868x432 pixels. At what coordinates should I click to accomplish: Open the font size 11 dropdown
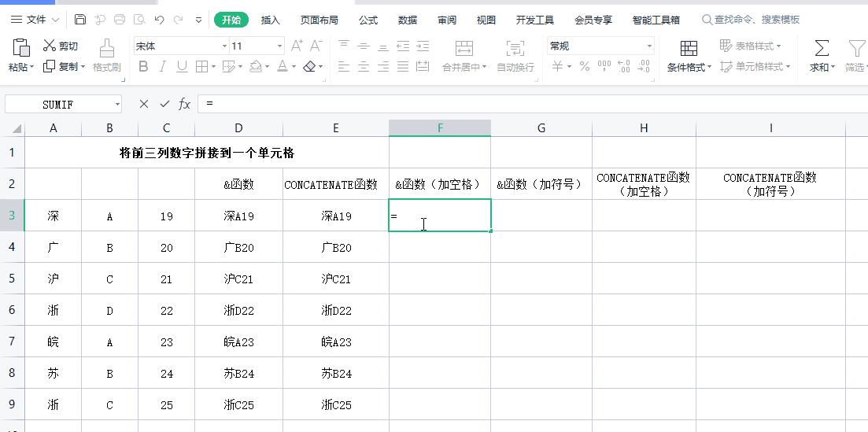(279, 46)
